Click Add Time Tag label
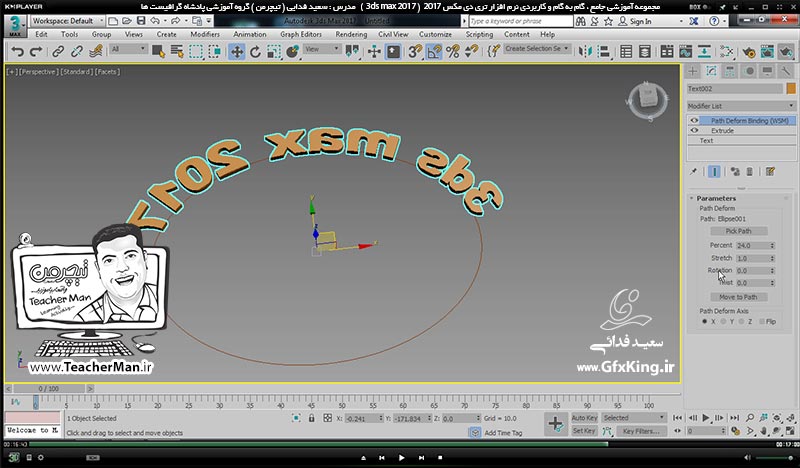Image resolution: width=800 pixels, height=468 pixels. click(x=503, y=433)
